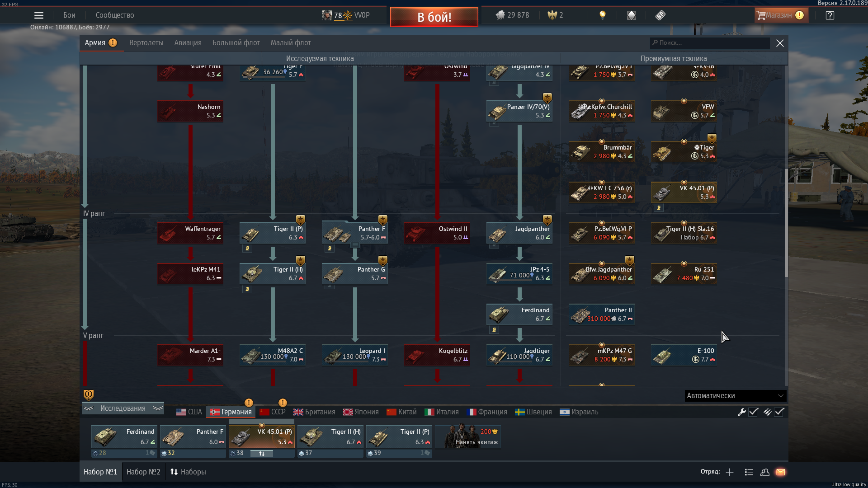Screen dimensions: 868x488
Task: Start battle with В бой! button
Action: pos(434,17)
